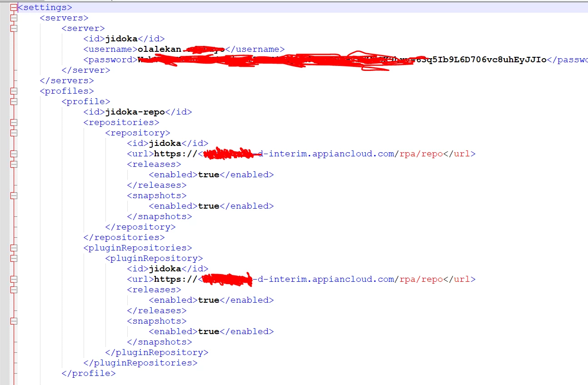Collapse the <repositories> fold marker
This screenshot has width=588, height=385.
click(14, 122)
